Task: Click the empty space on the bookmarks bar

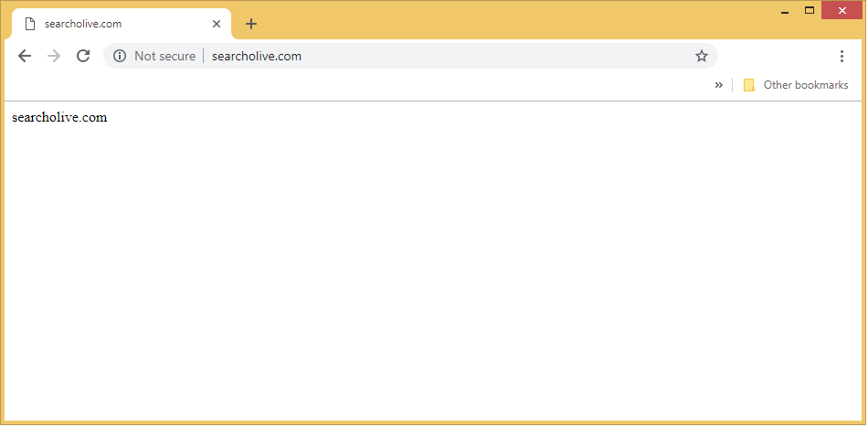Action: (365, 85)
